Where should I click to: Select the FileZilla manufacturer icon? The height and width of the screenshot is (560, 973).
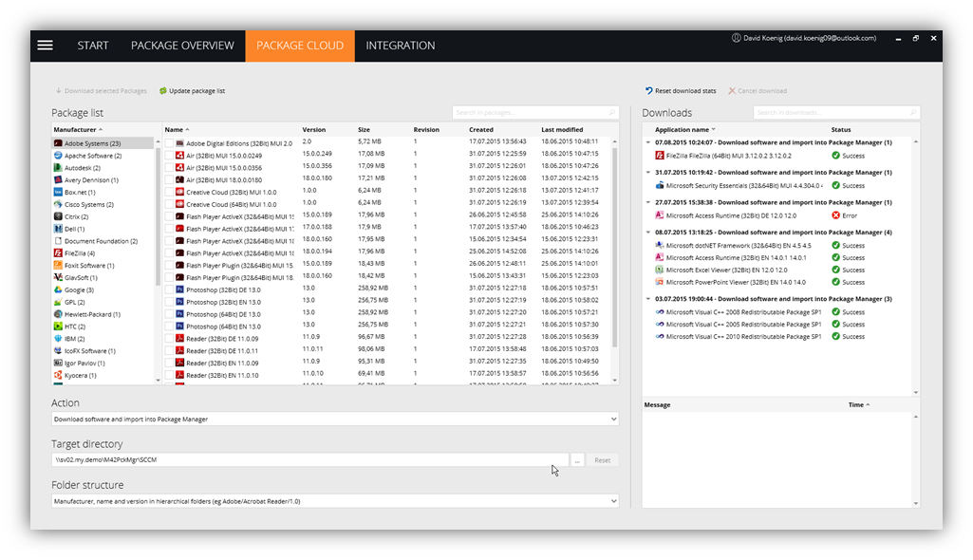coord(58,253)
